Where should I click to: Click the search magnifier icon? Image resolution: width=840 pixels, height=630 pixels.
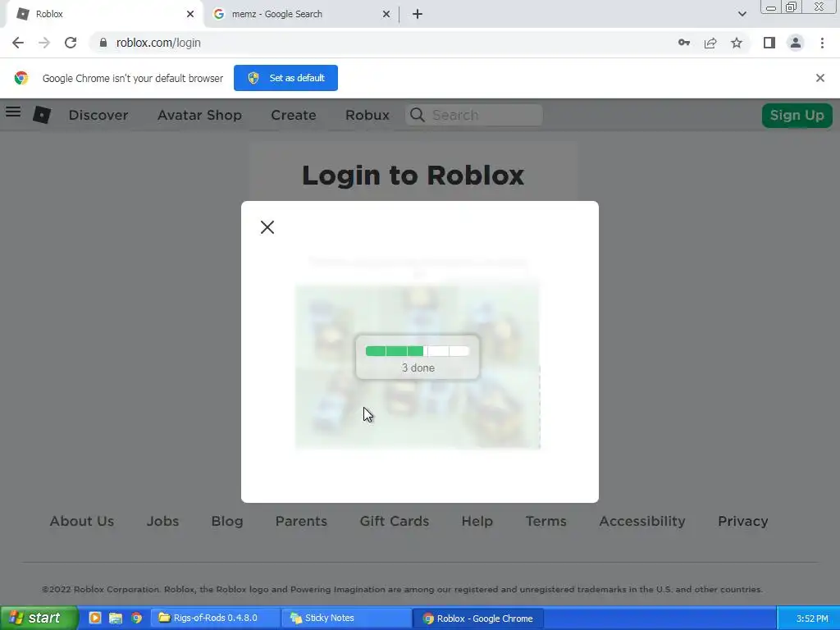418,115
